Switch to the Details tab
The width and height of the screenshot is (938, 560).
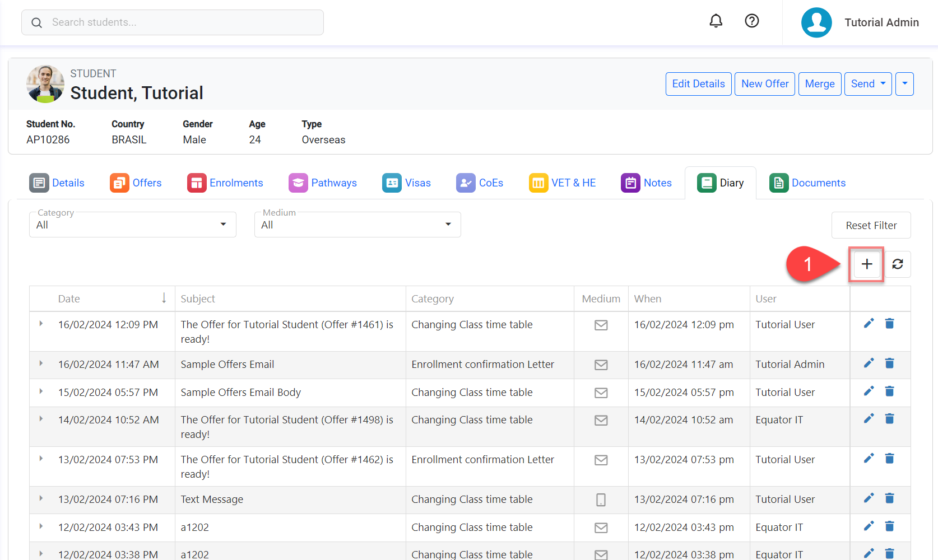57,183
